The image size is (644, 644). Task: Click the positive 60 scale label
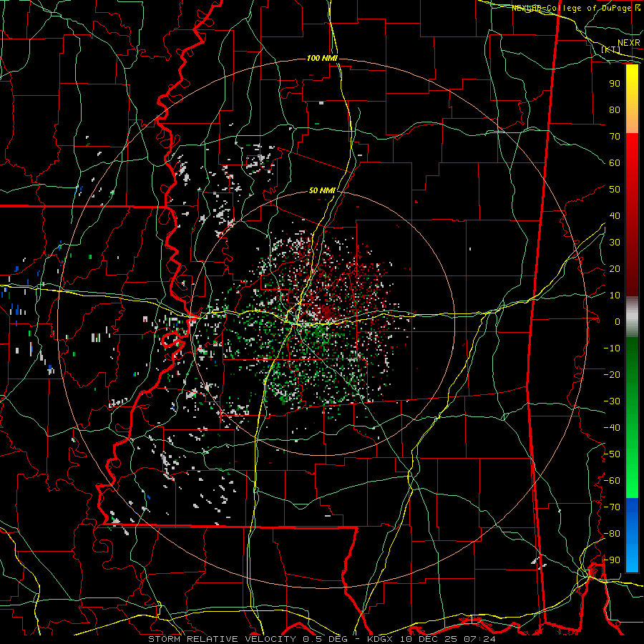coord(615,163)
